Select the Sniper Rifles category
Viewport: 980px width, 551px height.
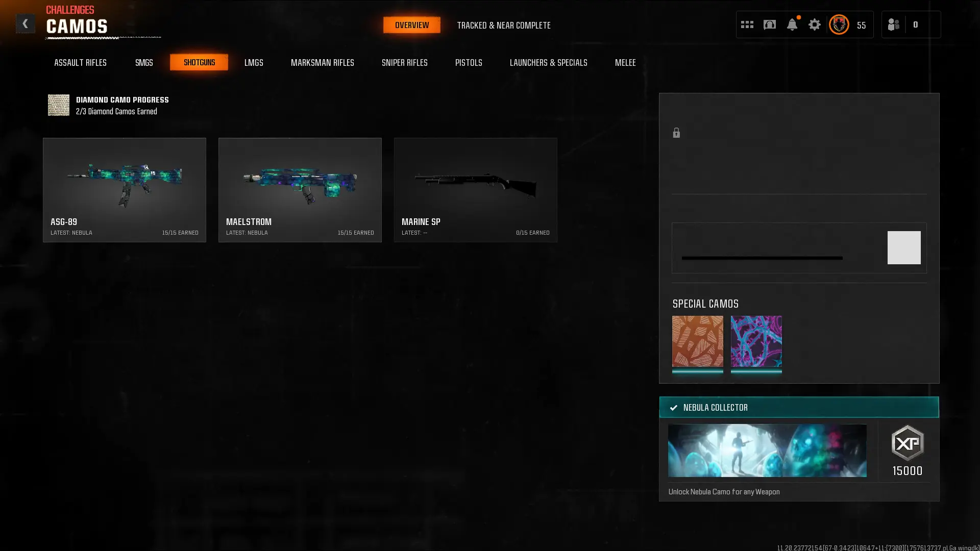404,63
